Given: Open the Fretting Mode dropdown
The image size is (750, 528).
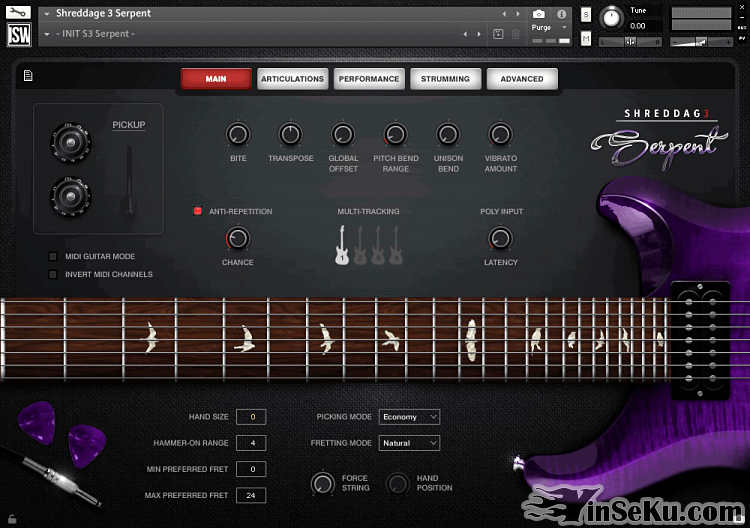Looking at the screenshot, I should click(409, 443).
